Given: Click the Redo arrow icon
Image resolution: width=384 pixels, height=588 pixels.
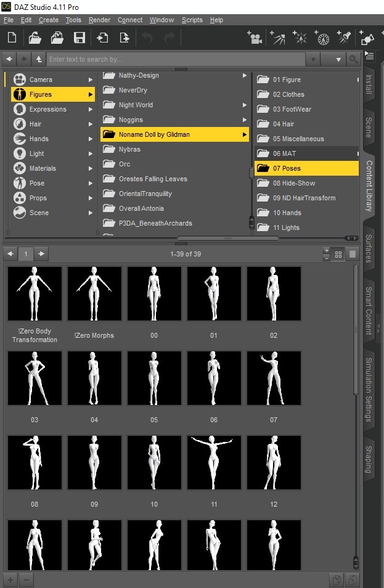Looking at the screenshot, I should tap(170, 38).
